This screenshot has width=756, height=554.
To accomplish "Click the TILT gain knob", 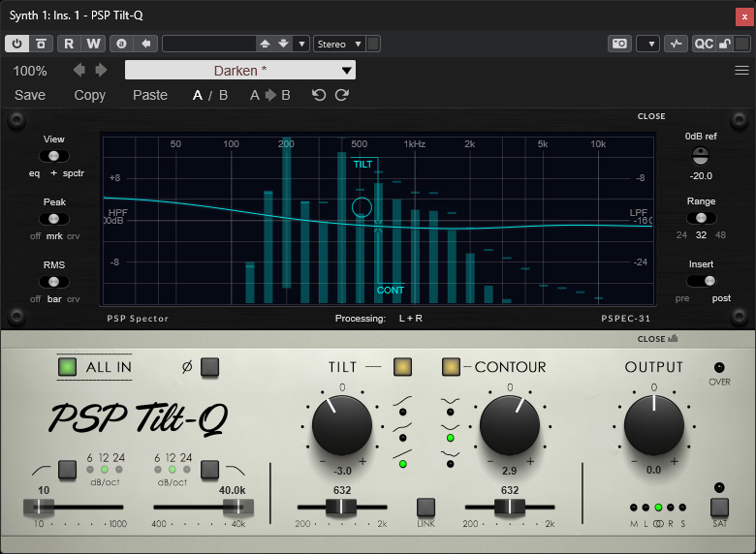I will point(342,426).
